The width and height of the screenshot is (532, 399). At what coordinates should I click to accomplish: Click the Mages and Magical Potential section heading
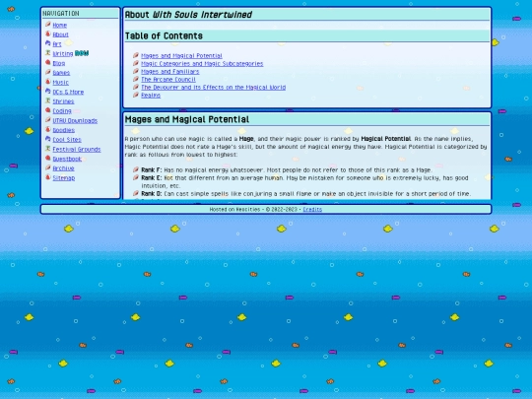(x=187, y=119)
